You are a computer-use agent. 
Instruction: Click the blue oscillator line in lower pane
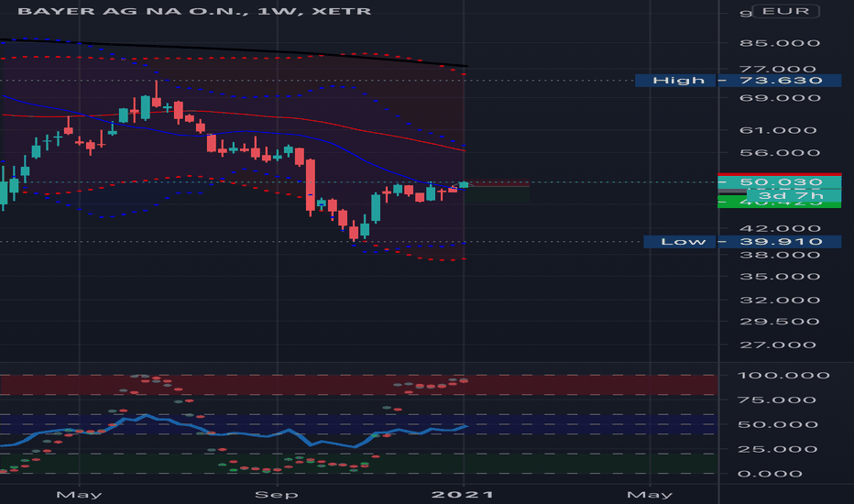[x=235, y=433]
